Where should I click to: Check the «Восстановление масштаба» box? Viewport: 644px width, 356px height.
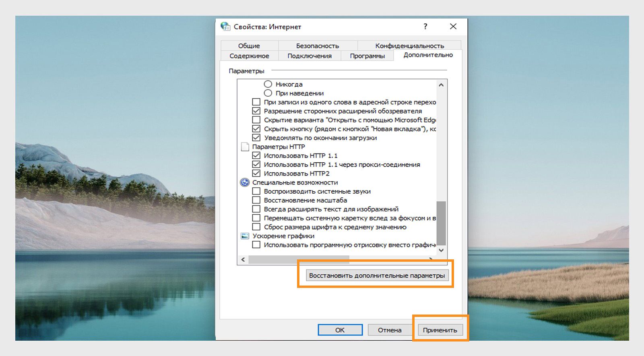click(x=256, y=200)
